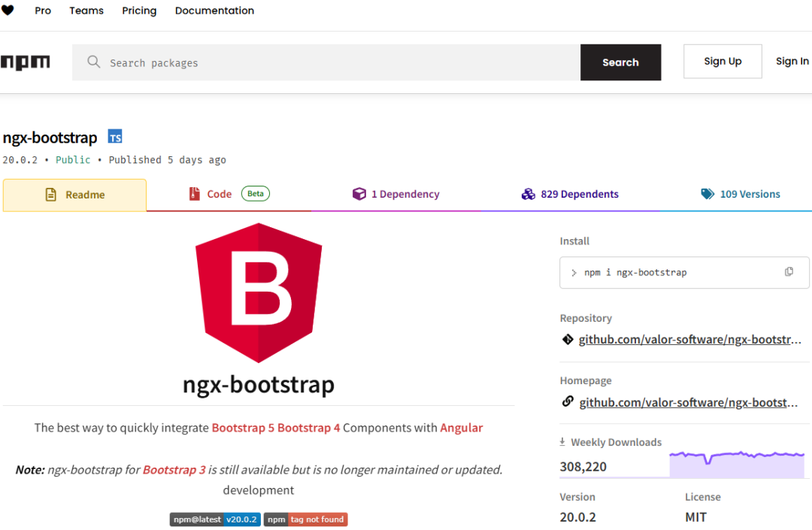Click the ngx-bootstrap hexagon logo image
812x530 pixels.
[259, 292]
